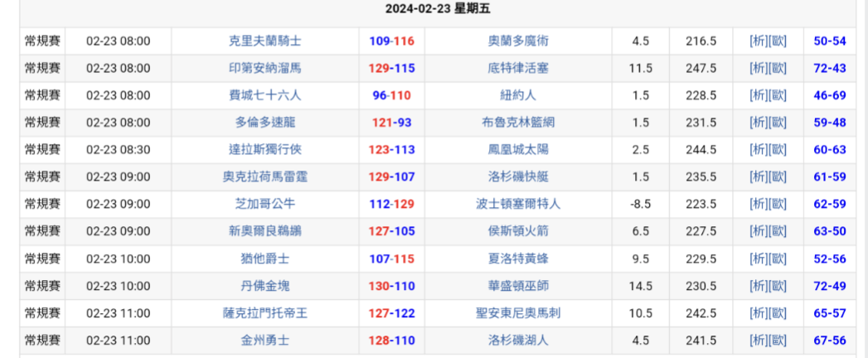Open half-time score 52-56

[x=830, y=259]
